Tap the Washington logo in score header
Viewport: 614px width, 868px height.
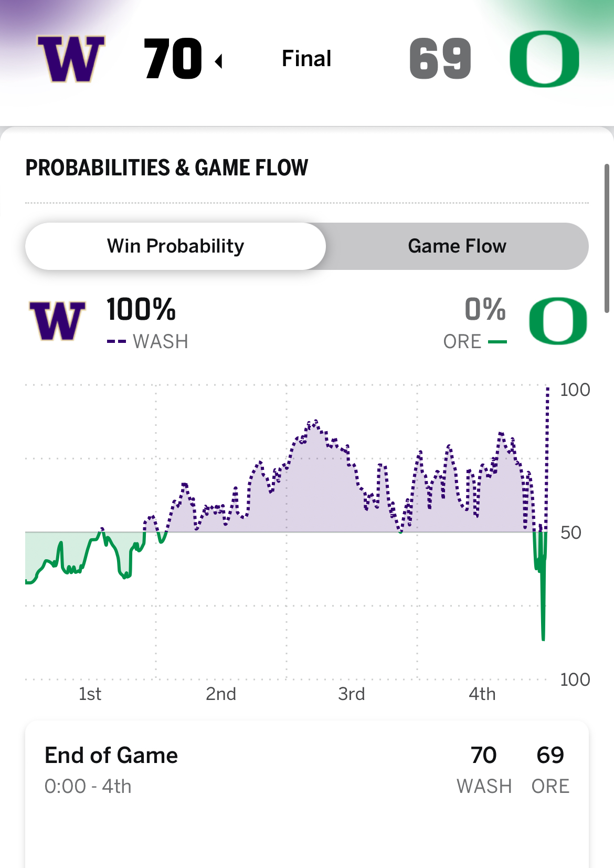(71, 59)
